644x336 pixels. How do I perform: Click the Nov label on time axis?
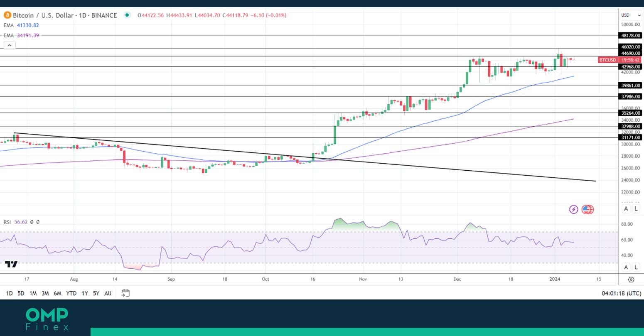363,279
